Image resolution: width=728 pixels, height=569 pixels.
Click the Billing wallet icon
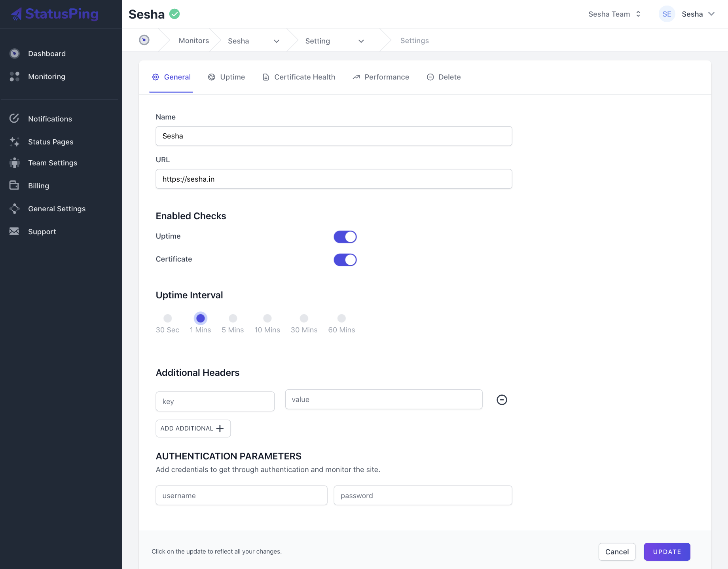[x=14, y=185]
